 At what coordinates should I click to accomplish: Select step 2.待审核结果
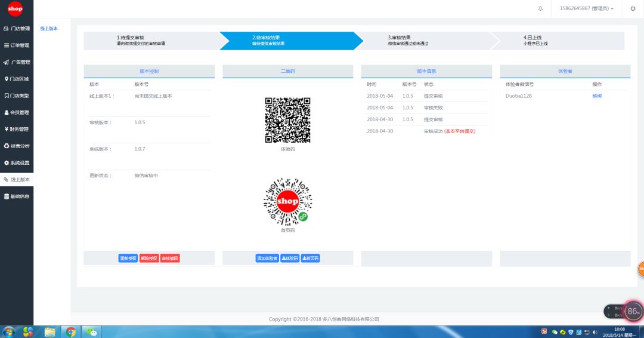(x=291, y=40)
